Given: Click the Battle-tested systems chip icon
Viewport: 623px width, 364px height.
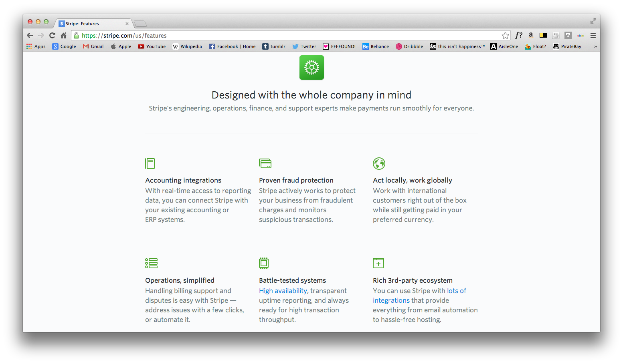Looking at the screenshot, I should coord(264,263).
